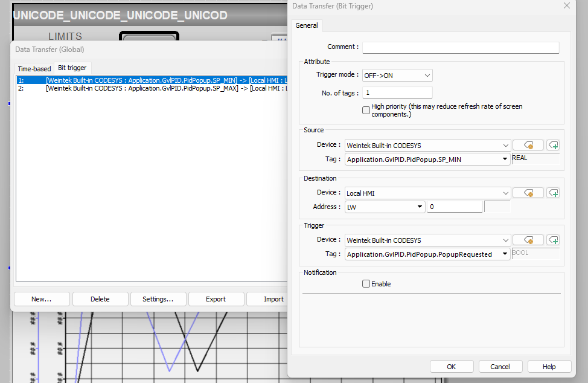Screen dimensions: 588x383
Task: Click the green-plus icon in the Trigger section
Action: [553, 240]
